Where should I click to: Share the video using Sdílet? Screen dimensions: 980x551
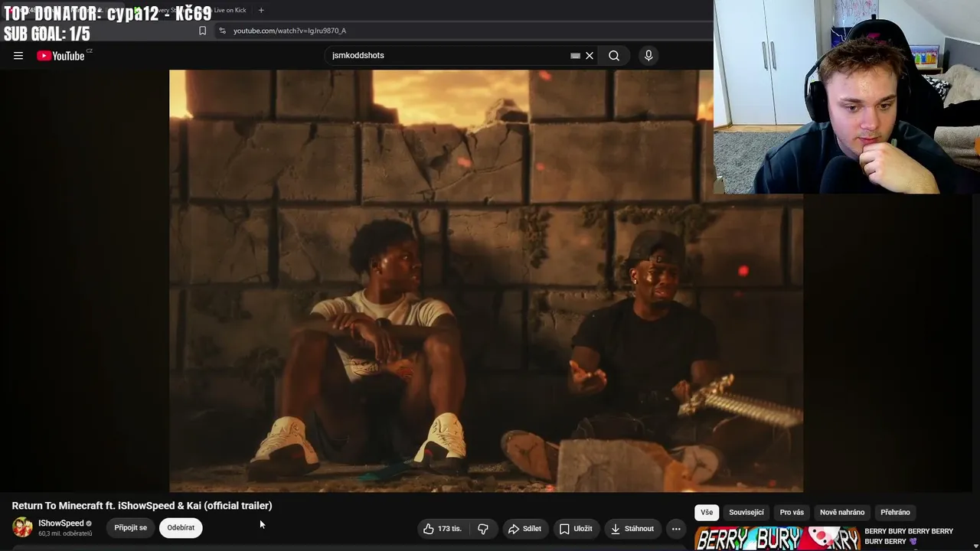[x=525, y=528]
